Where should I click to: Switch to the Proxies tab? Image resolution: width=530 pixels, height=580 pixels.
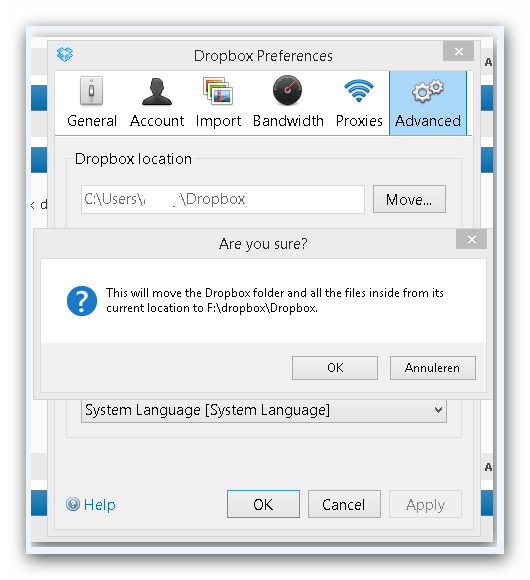359,103
